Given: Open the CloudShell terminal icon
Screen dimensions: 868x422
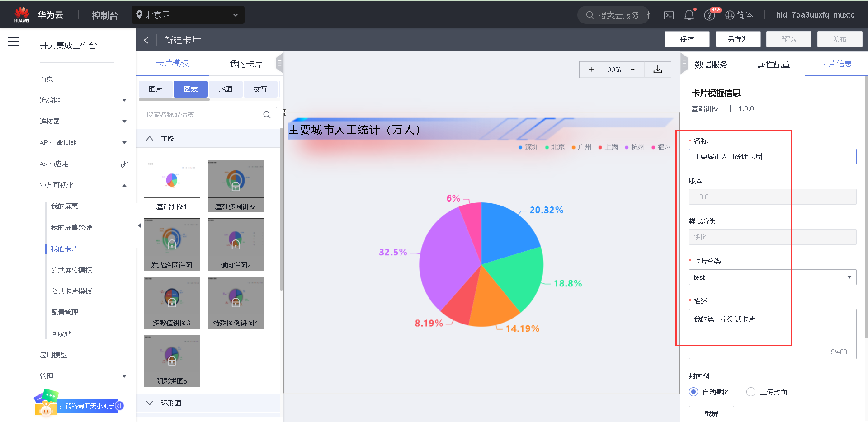Looking at the screenshot, I should click(x=669, y=15).
